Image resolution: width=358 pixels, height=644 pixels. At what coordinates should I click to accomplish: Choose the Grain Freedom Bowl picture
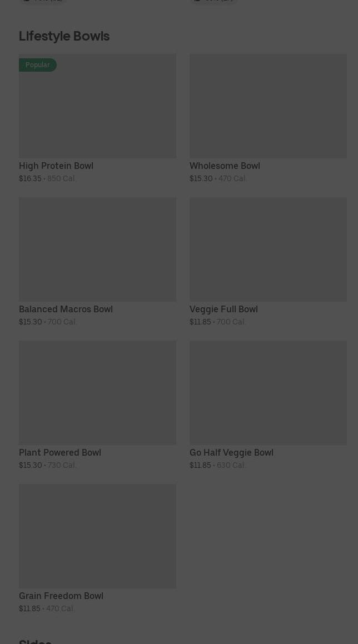(x=97, y=536)
